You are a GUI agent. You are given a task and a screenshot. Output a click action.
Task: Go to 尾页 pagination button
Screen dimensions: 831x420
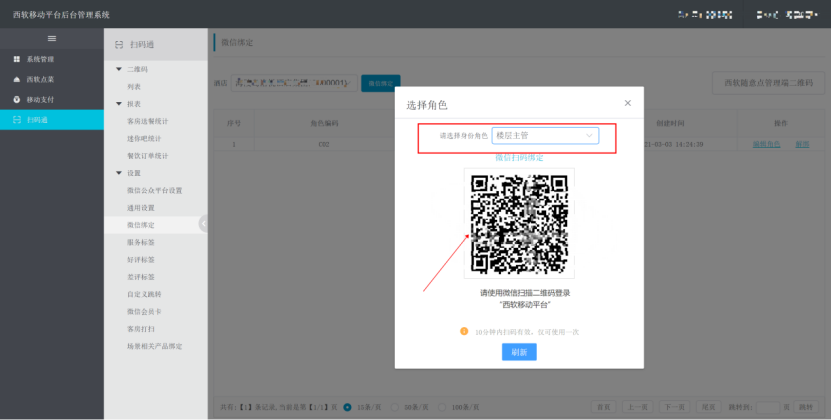[x=709, y=407]
